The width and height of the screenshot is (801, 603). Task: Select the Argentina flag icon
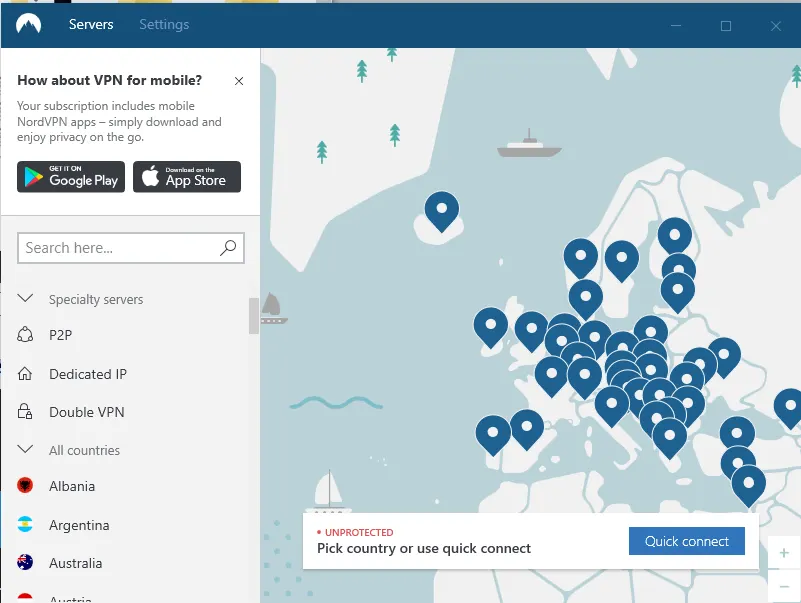pos(26,525)
